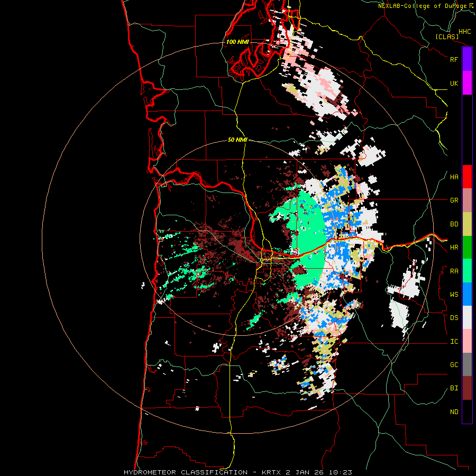The height and width of the screenshot is (476, 476).
Task: Select the blue WS wet snow swatch
Action: [x=467, y=294]
